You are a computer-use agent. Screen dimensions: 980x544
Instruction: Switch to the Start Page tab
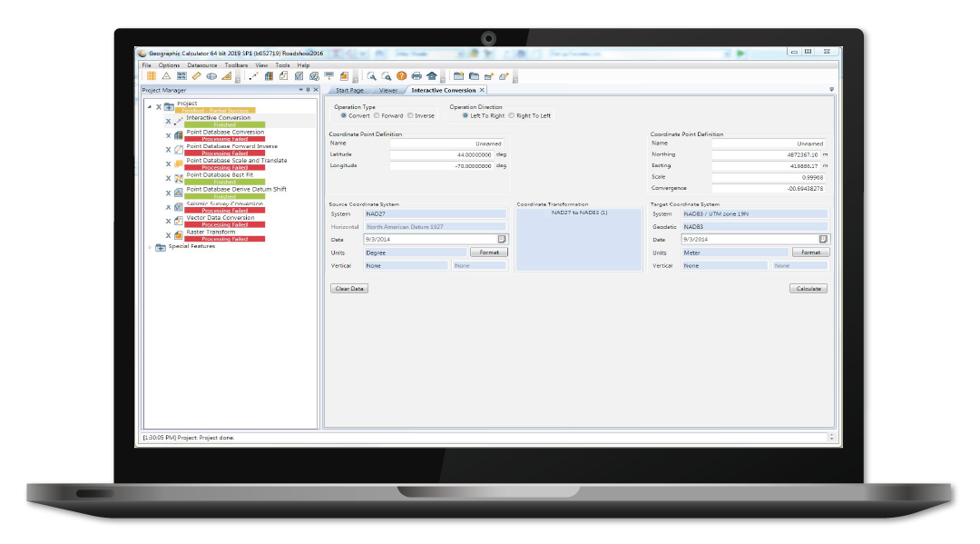pyautogui.click(x=349, y=90)
